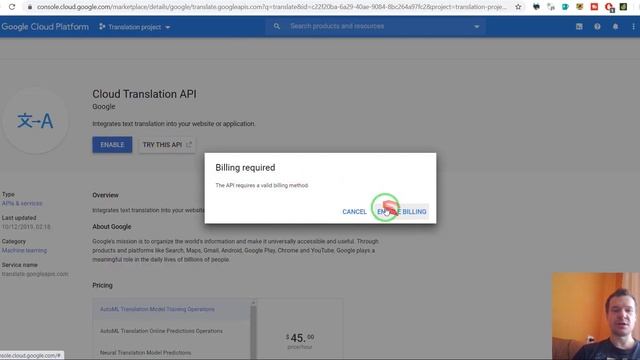
Task: Open the three-dot more options menu
Action: tap(633, 27)
